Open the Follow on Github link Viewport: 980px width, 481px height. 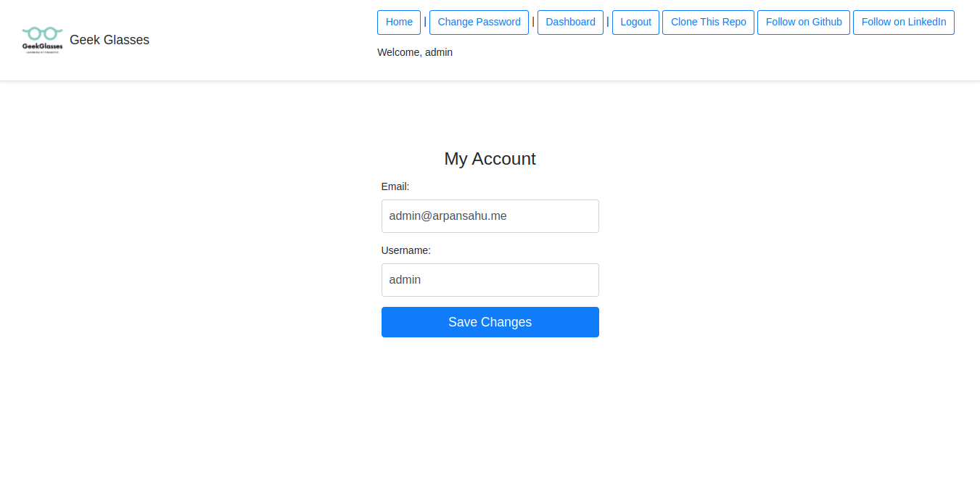(x=803, y=22)
